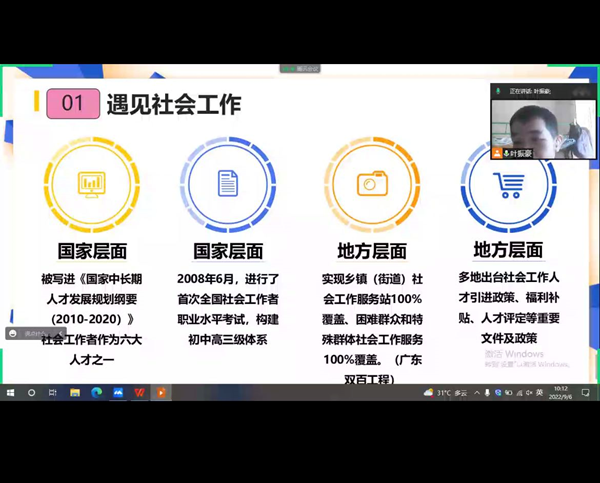Image resolution: width=600 pixels, height=483 pixels.
Task: Click the network status tray icon
Action: click(x=518, y=393)
